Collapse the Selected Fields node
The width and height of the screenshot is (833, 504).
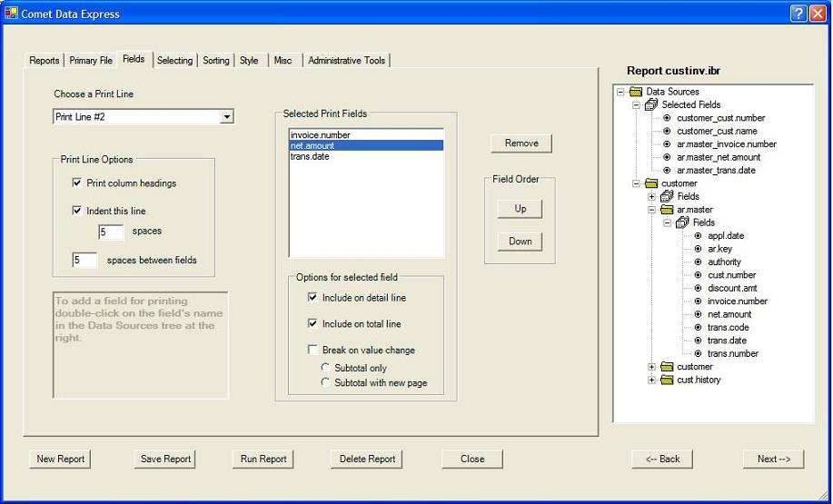pyautogui.click(x=636, y=105)
